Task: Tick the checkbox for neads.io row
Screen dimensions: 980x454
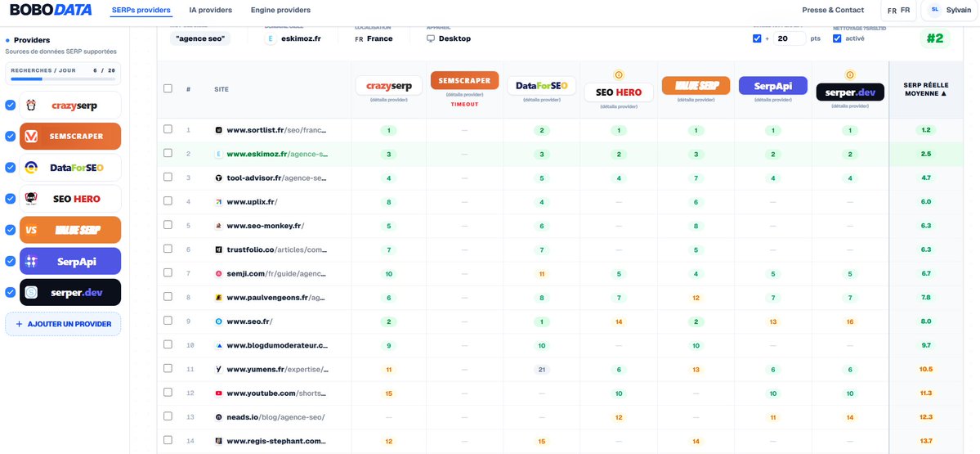Action: click(x=168, y=416)
